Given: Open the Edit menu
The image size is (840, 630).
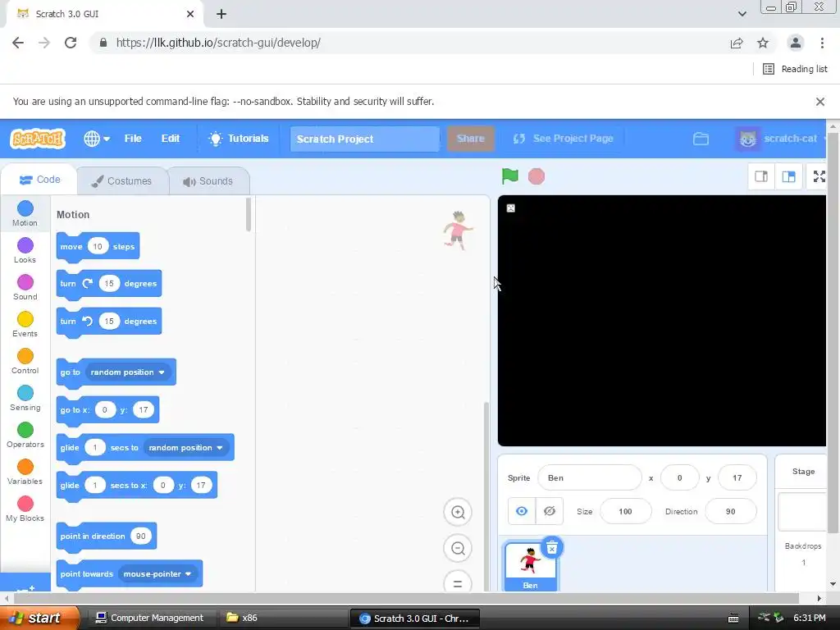Looking at the screenshot, I should click(171, 138).
